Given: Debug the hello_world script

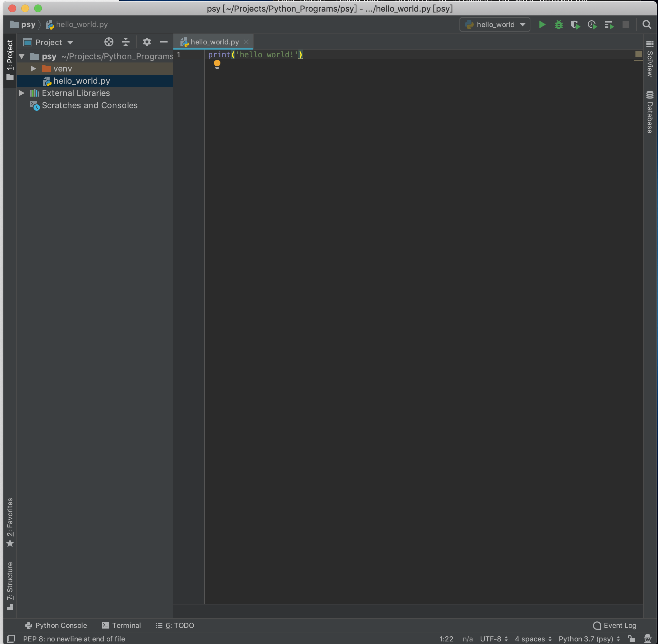Looking at the screenshot, I should pyautogui.click(x=559, y=24).
